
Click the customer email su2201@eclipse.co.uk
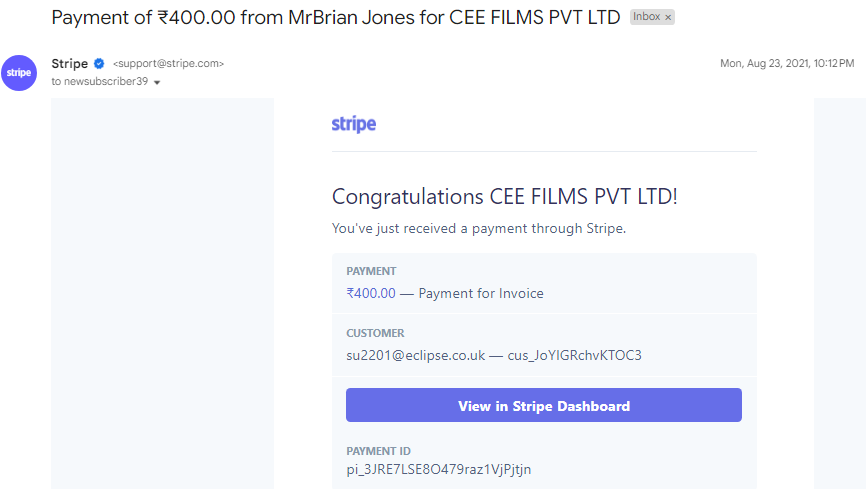point(415,355)
